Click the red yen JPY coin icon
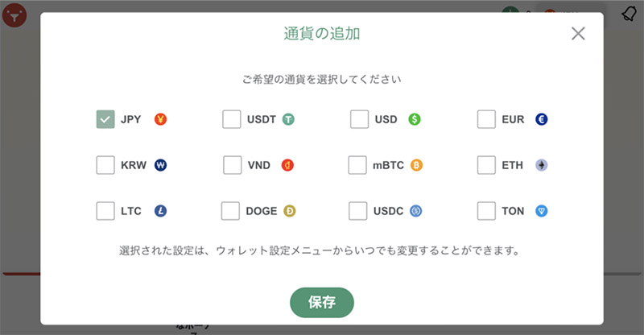This screenshot has width=644, height=335. [x=160, y=120]
